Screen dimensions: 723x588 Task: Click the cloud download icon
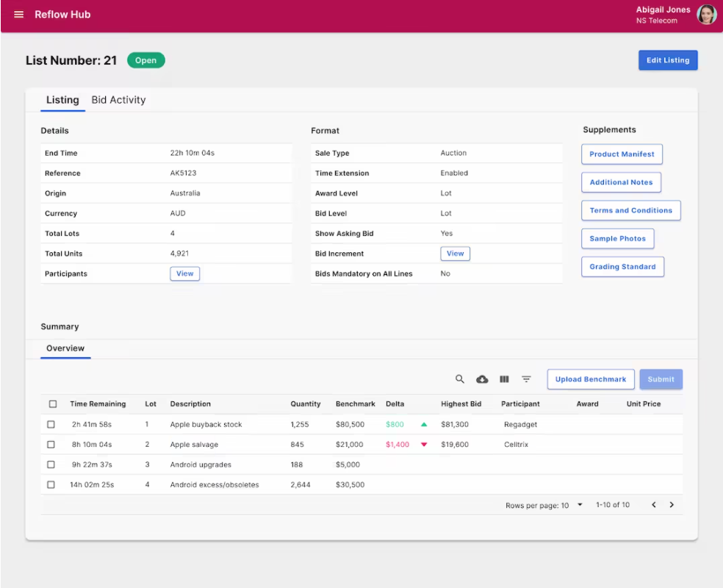[482, 379]
